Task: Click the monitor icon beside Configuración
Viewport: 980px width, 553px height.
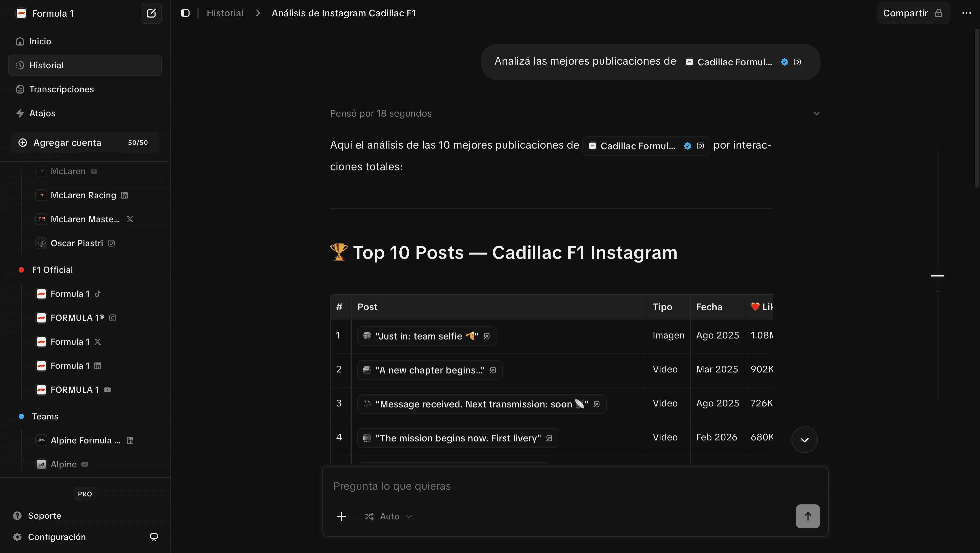Action: (x=154, y=537)
